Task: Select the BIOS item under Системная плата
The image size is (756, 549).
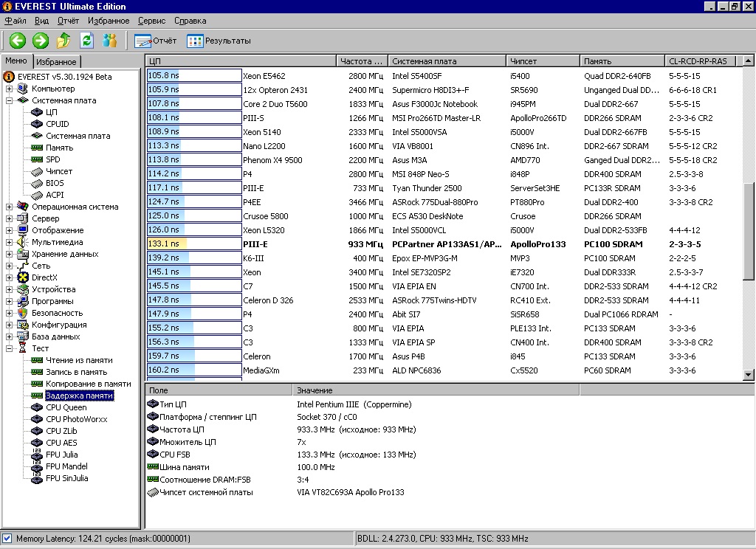Action: click(x=55, y=183)
